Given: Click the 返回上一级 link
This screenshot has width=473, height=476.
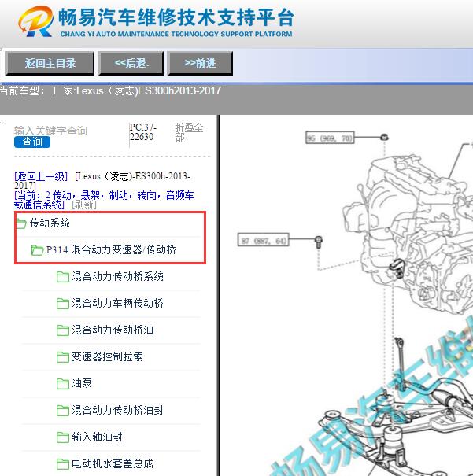Looking at the screenshot, I should 41,176.
